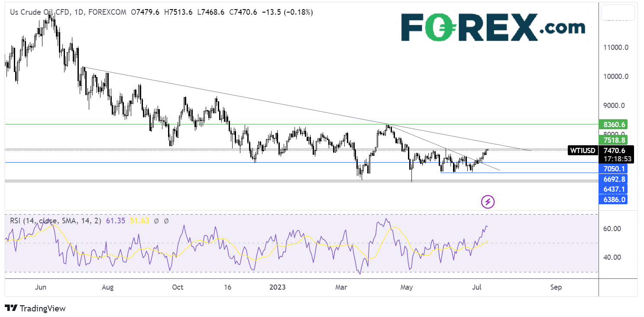Click the Oct label on time axis
The height and width of the screenshot is (317, 644).
(x=178, y=288)
